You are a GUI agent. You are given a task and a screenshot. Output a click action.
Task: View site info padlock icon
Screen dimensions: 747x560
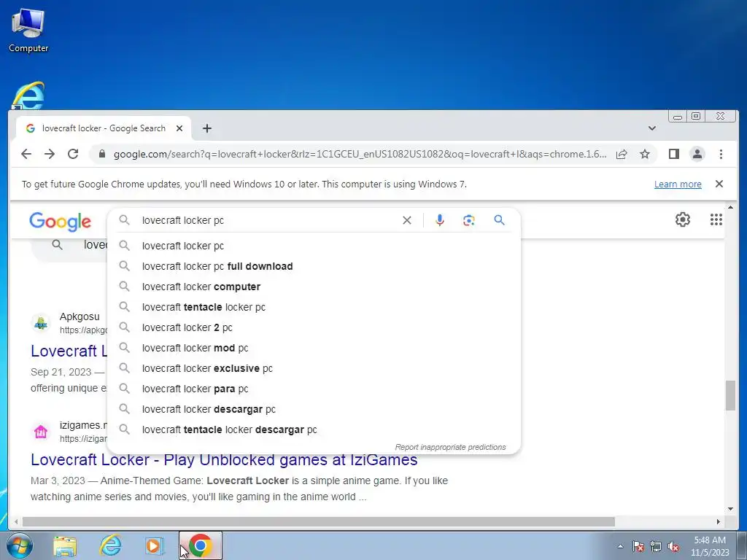point(101,154)
